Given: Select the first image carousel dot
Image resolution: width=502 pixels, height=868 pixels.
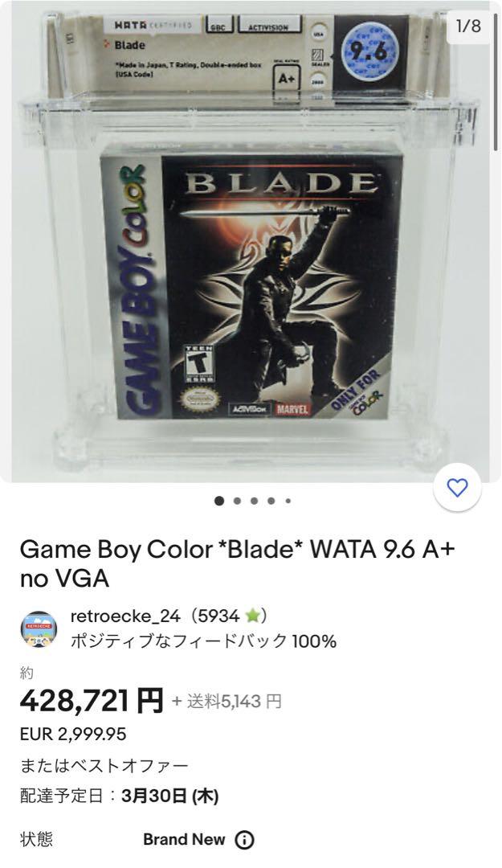Looking at the screenshot, I should click(x=219, y=501).
